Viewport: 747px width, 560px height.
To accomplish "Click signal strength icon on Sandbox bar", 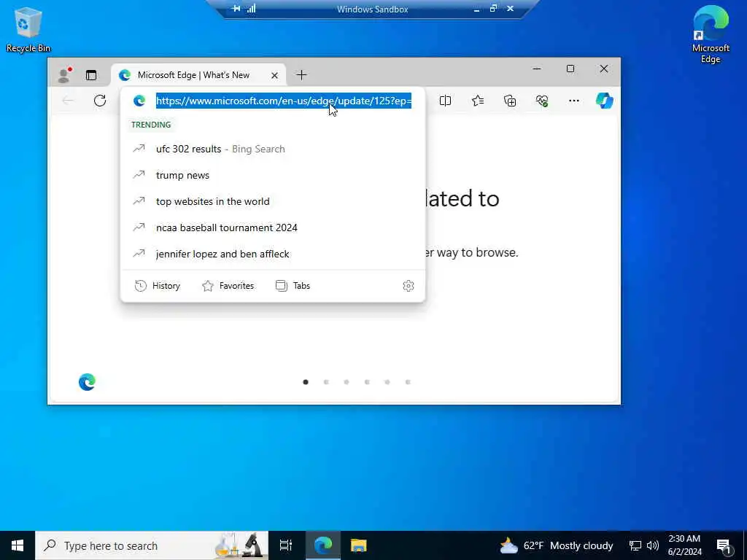I will (x=252, y=9).
